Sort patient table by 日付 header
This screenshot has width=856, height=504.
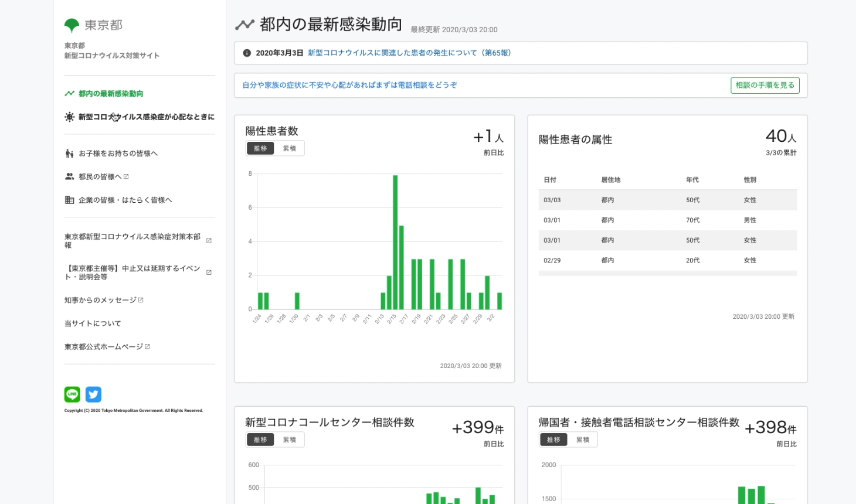[550, 180]
